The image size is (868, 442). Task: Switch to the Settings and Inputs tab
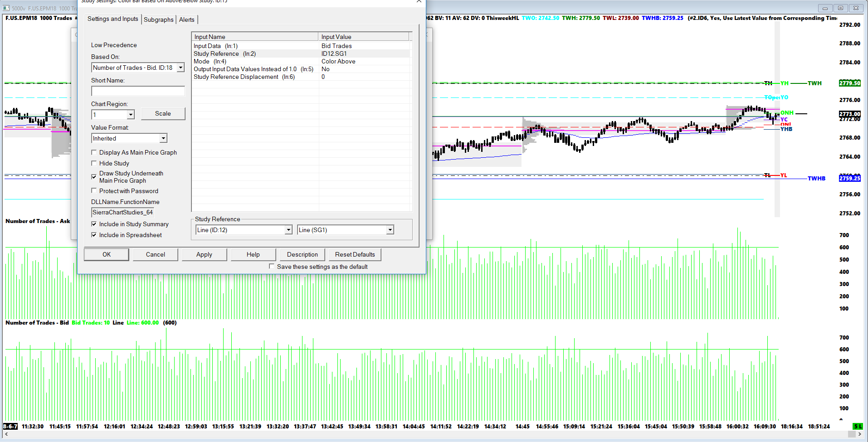113,19
